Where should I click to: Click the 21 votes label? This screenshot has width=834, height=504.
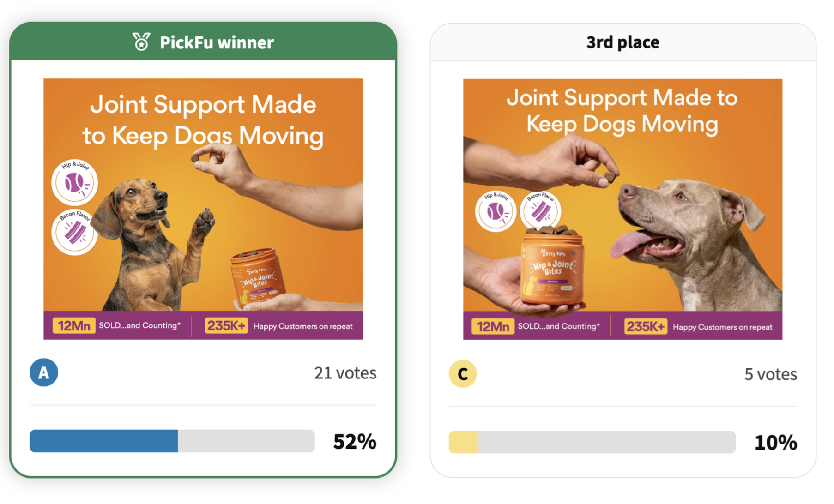click(345, 373)
